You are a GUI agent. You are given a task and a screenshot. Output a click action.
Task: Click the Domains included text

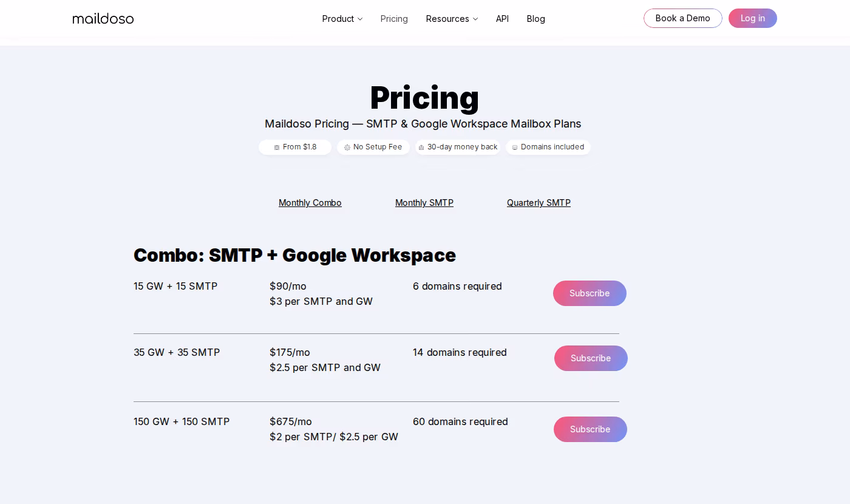[552, 147]
